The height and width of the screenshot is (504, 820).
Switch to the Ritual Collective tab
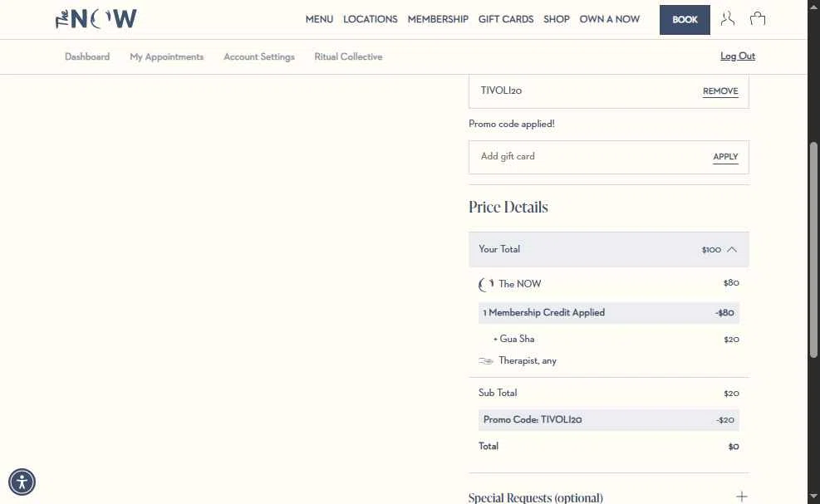[348, 56]
